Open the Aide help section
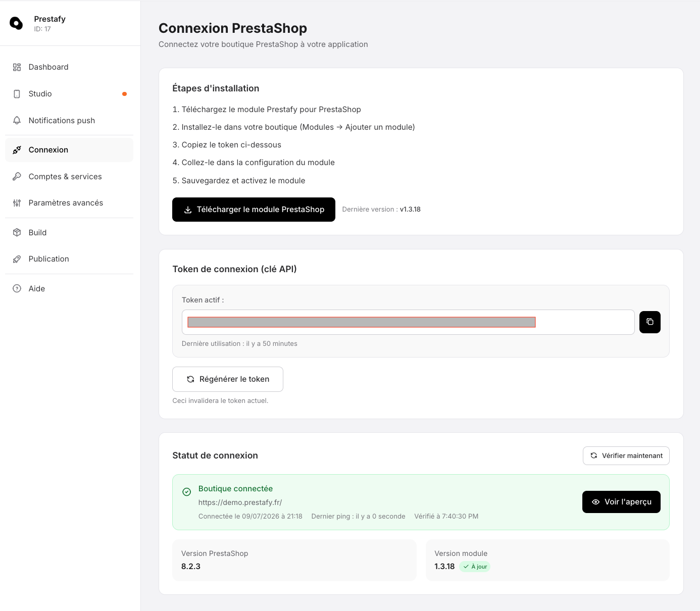This screenshot has width=700, height=611. (69, 289)
